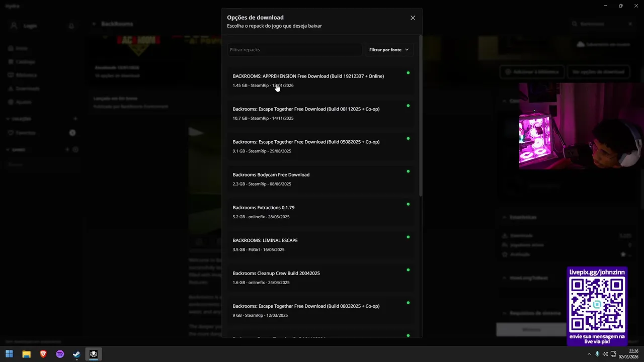Select Backrooms Extractions 0.1.79 repack
Image resolution: width=644 pixels, height=362 pixels.
pyautogui.click(x=321, y=212)
